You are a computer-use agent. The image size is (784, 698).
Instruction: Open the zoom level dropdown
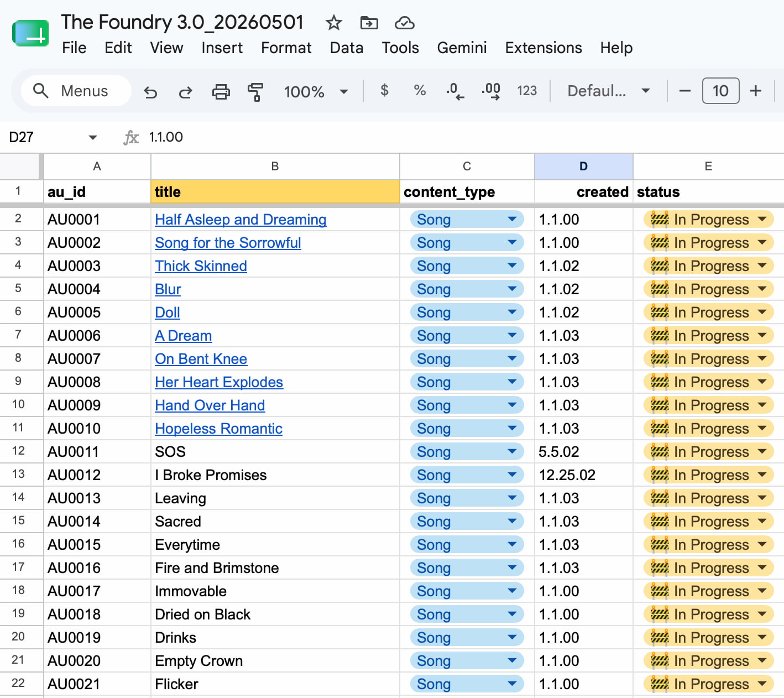coord(316,91)
